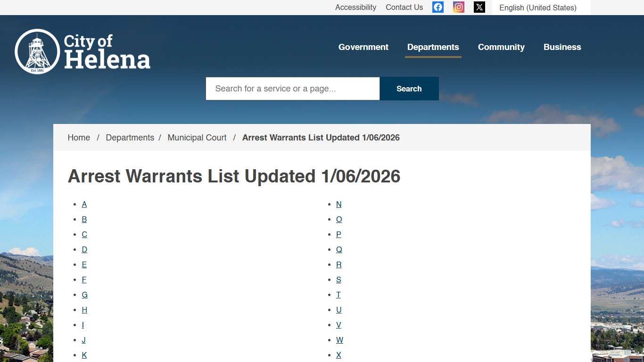Click the City of Helena logo
The height and width of the screenshot is (362, 644).
tap(82, 51)
